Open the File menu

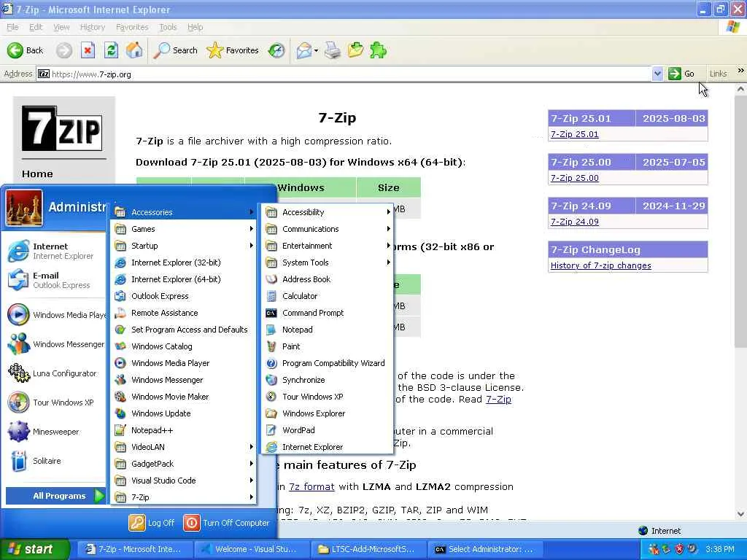pos(12,27)
